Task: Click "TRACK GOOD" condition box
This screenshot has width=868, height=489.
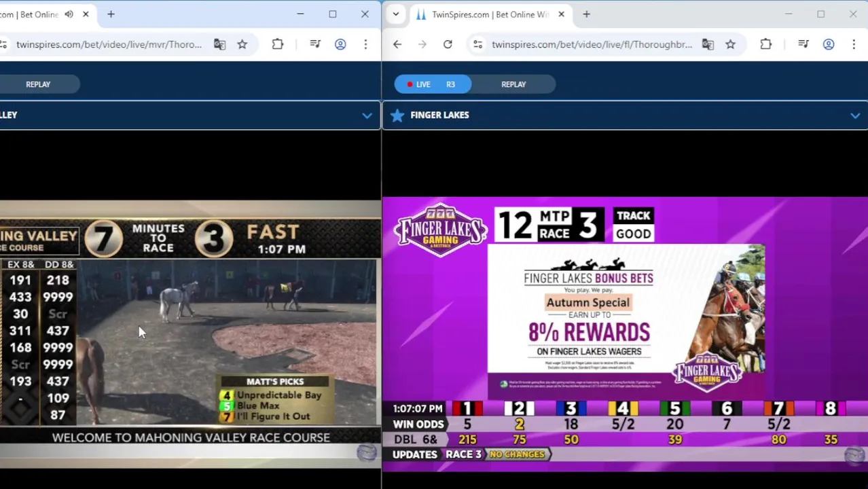Action: [x=633, y=225]
